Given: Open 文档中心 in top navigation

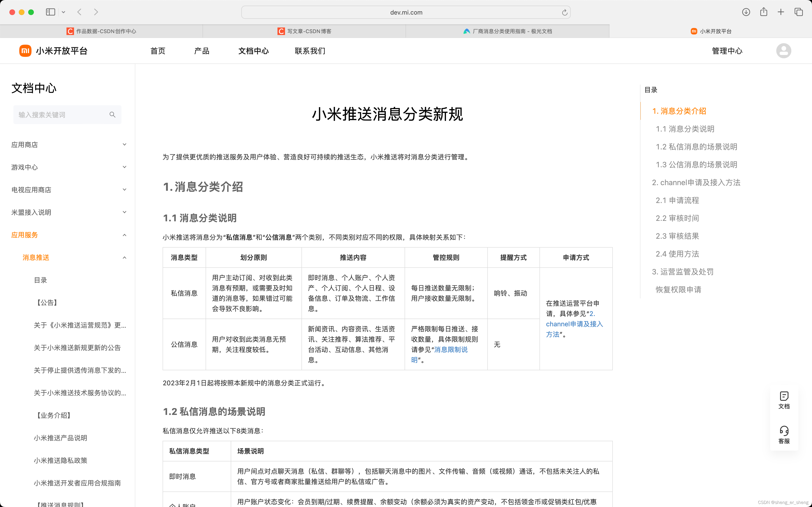Looking at the screenshot, I should [254, 51].
